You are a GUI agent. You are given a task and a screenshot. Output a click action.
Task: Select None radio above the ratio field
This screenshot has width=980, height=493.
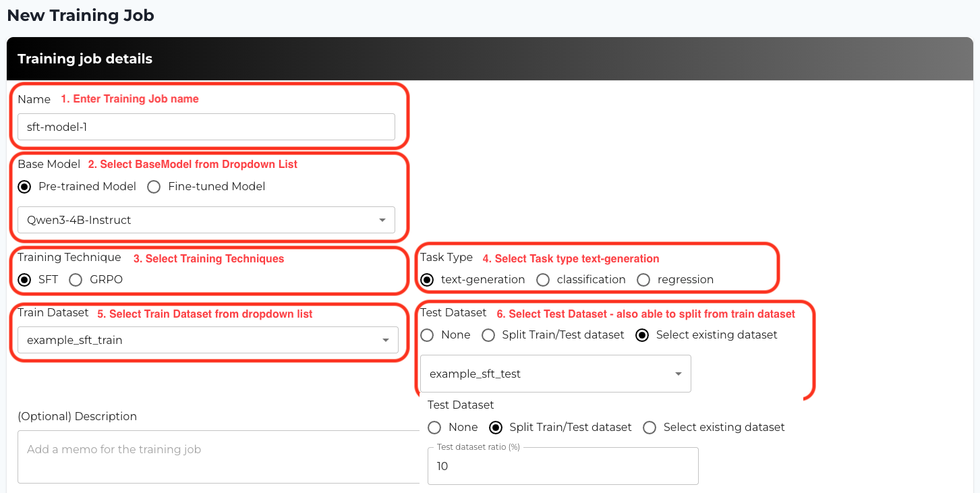coord(435,428)
